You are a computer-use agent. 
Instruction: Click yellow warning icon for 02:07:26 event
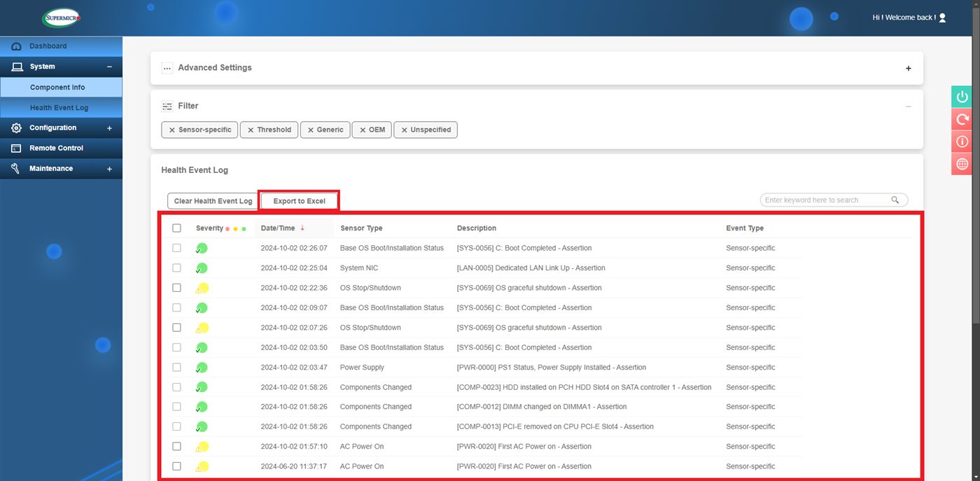click(x=202, y=328)
